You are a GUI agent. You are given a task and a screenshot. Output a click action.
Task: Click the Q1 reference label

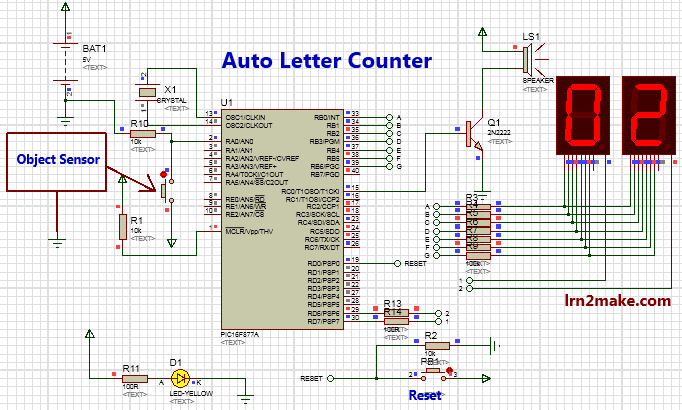coord(494,123)
